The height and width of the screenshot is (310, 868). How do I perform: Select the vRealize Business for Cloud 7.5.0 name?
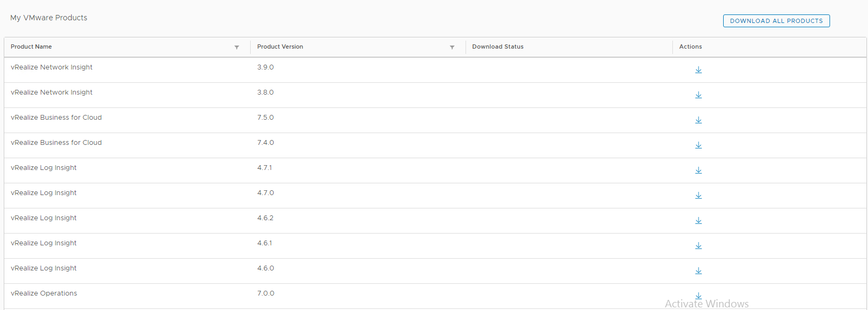tap(56, 118)
